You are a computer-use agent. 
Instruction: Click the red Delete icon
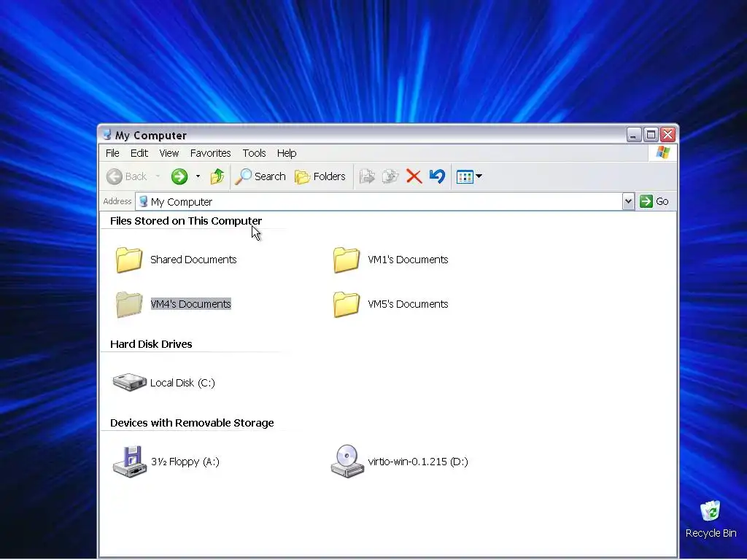414,176
